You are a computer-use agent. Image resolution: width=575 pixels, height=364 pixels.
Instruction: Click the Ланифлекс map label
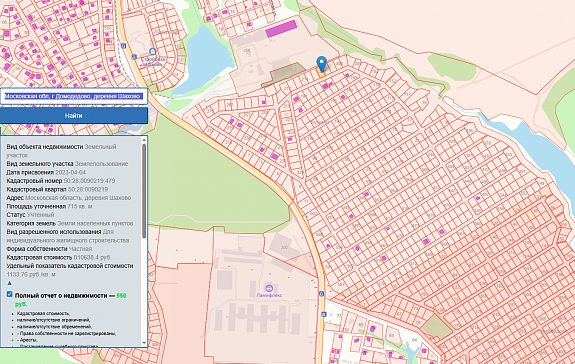tap(269, 295)
